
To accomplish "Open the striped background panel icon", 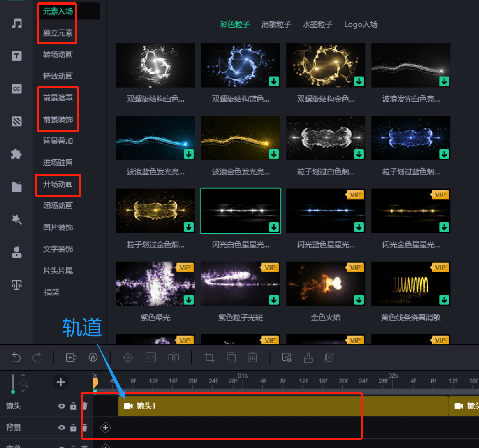I will 16,121.
